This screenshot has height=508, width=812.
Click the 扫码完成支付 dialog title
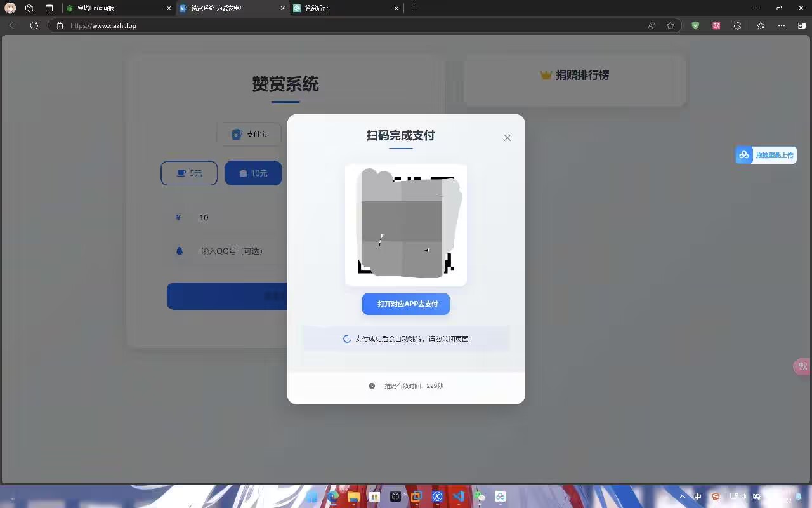400,135
